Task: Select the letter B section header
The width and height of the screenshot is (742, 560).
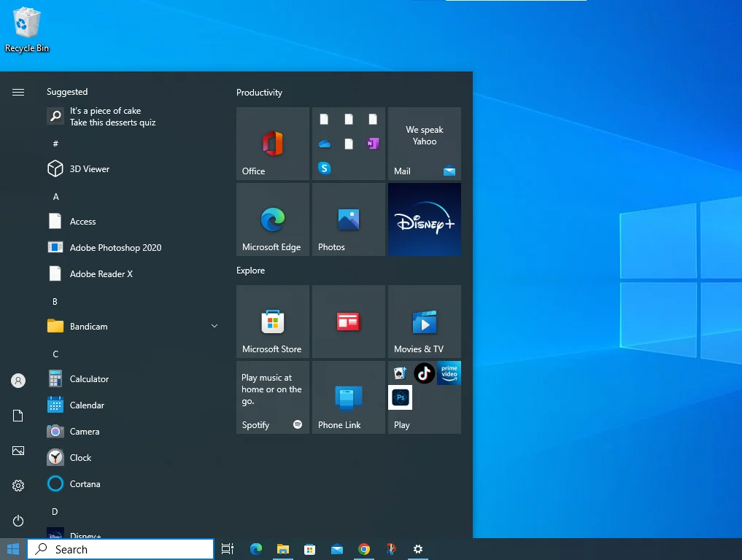Action: point(55,302)
